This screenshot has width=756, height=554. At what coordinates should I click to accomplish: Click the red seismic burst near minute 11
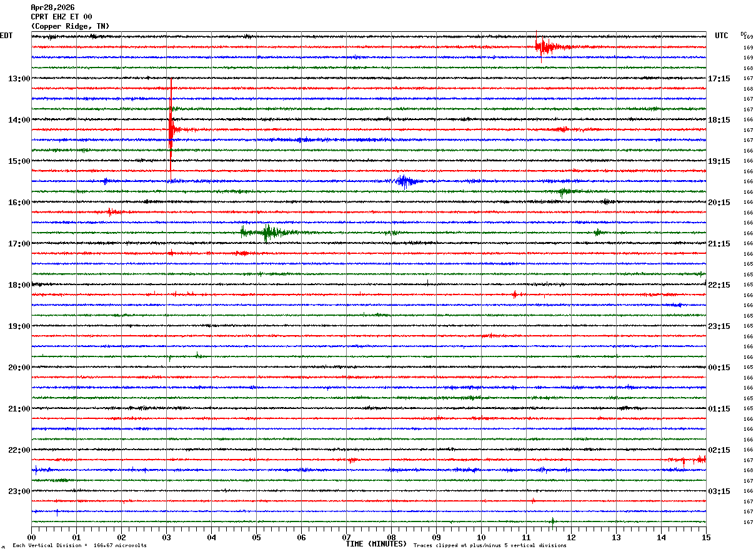pos(544,47)
